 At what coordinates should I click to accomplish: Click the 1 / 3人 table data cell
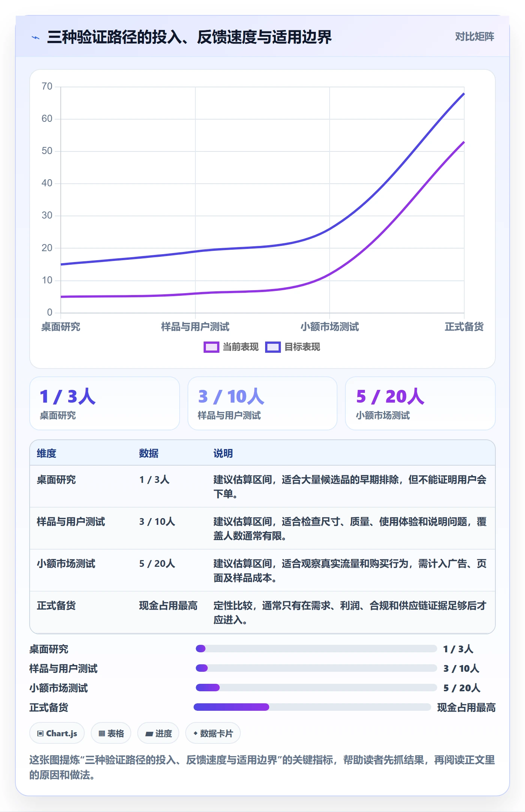154,479
